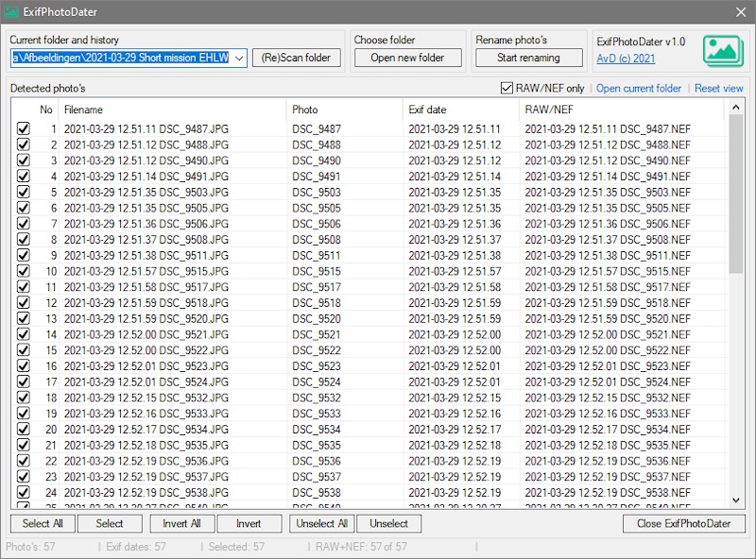This screenshot has width=756, height=559.
Task: Open the AvD (c) 2021 link
Action: 626,59
